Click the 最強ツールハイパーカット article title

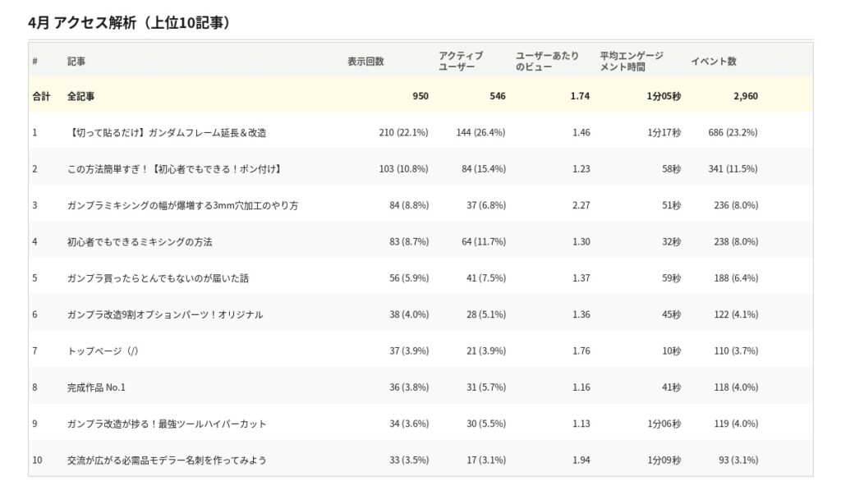tap(167, 424)
